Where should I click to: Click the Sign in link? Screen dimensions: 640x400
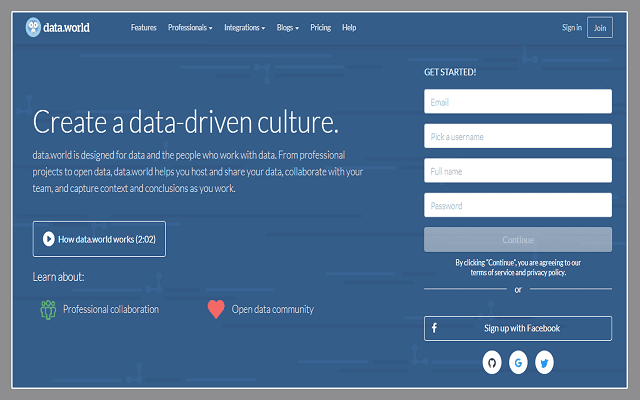point(571,28)
